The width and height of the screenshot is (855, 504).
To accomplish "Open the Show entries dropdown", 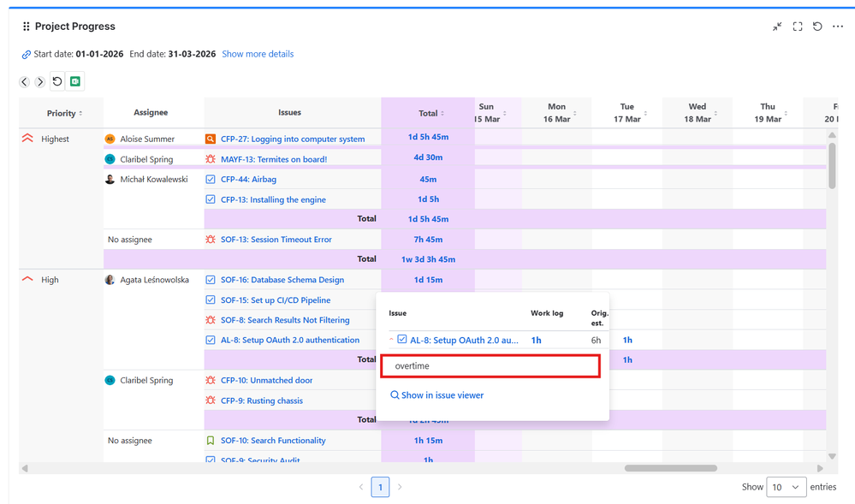I will (x=786, y=486).
